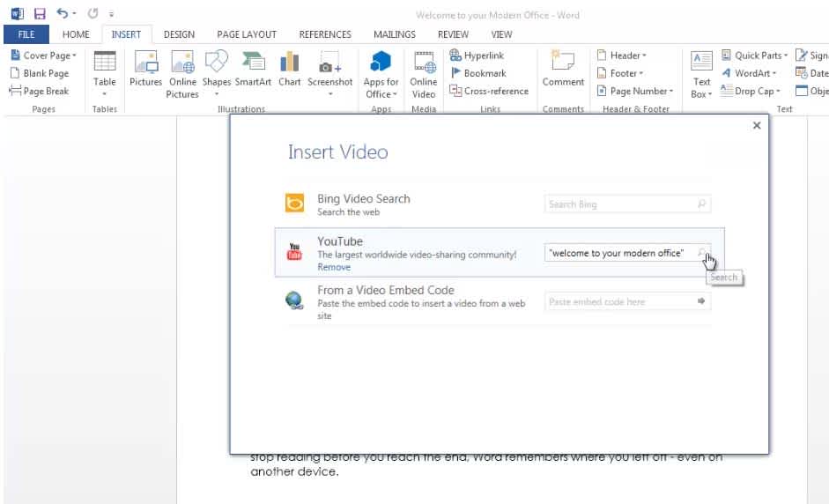Open the Screenshot dropdown
The height and width of the screenshot is (504, 829).
[329, 73]
